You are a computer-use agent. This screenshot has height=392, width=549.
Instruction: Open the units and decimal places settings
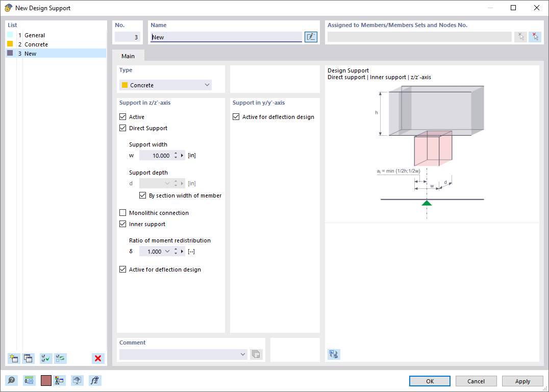(29, 380)
